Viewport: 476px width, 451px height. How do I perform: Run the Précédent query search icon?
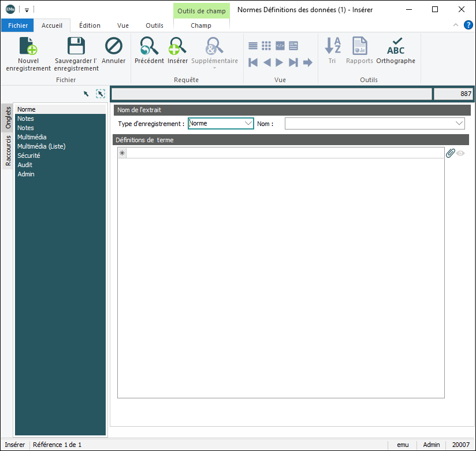(x=149, y=47)
